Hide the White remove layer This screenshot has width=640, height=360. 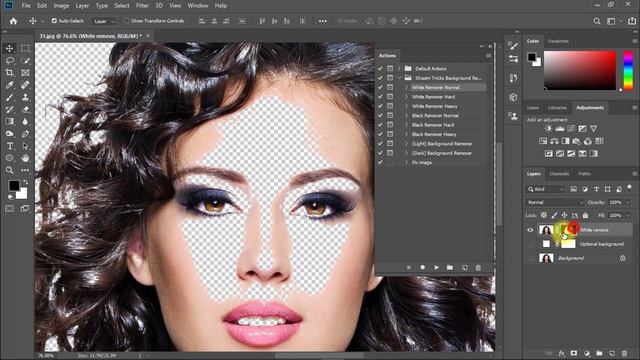[x=530, y=230]
